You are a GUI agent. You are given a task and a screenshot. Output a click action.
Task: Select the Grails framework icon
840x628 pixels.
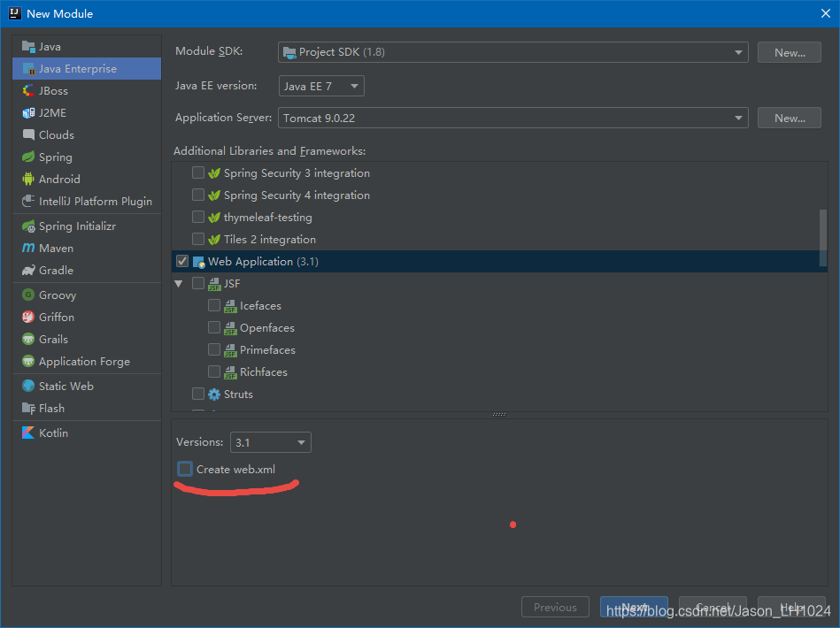[x=29, y=339]
